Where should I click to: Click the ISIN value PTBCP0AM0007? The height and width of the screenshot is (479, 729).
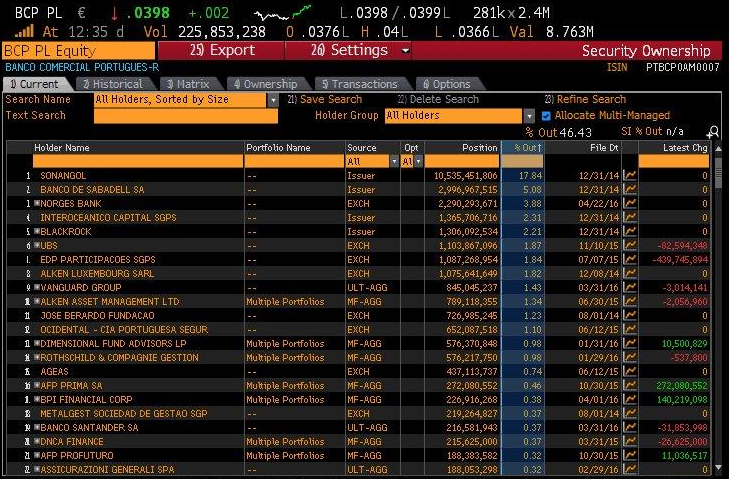tap(683, 67)
